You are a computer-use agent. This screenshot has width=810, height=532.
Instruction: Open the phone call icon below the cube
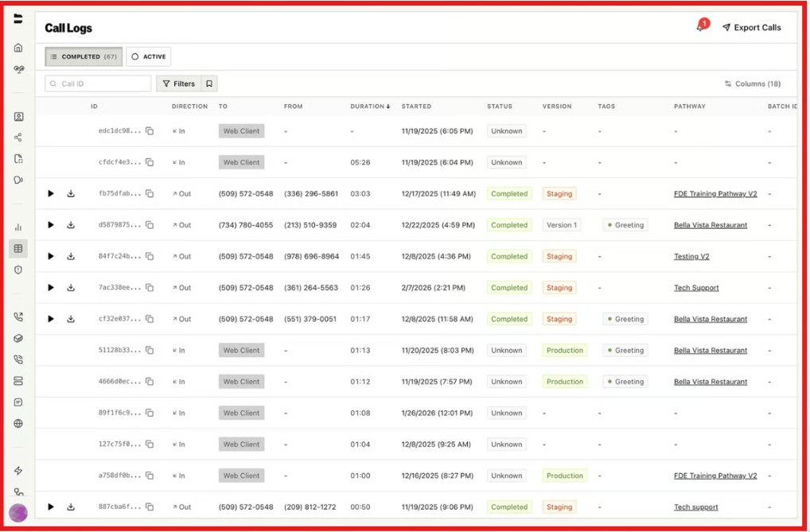(18, 359)
